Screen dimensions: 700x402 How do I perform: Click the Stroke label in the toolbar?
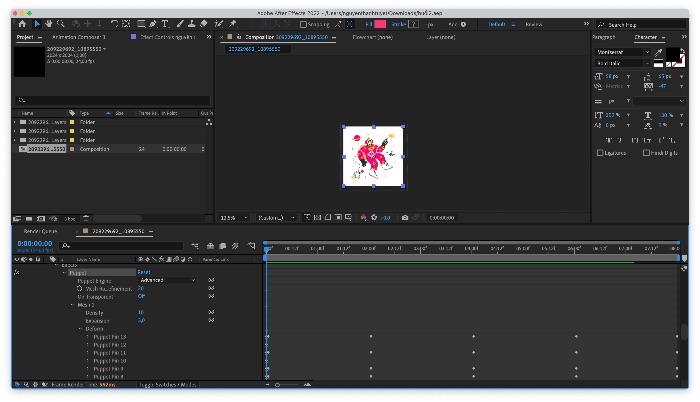pos(399,24)
